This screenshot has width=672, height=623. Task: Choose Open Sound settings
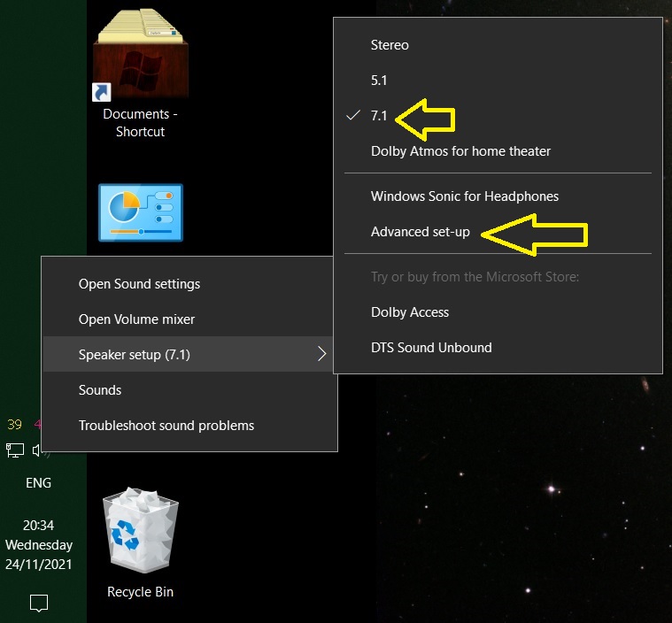[x=139, y=284]
